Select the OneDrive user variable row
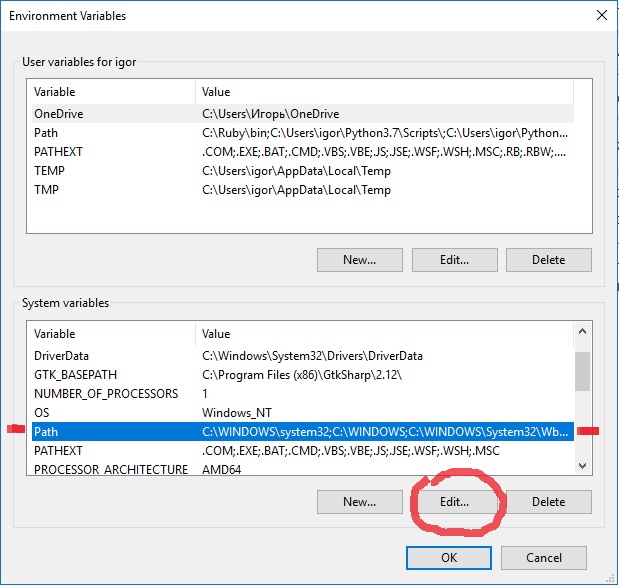Viewport: 619px width, 587px height. click(x=303, y=114)
